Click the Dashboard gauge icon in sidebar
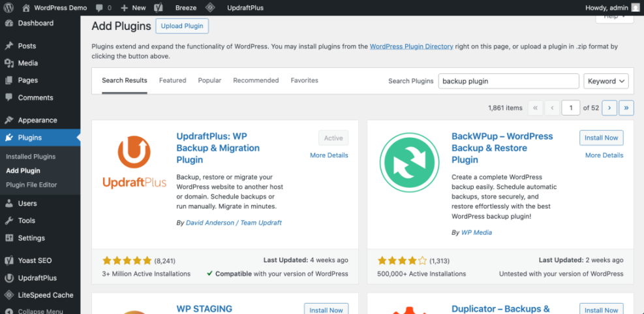This screenshot has width=644, height=314. [x=9, y=23]
